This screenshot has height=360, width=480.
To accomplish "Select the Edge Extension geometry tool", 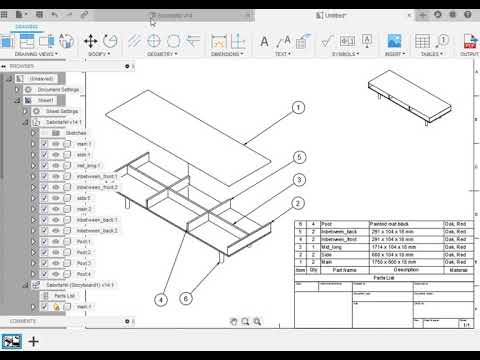I will coord(193,41).
